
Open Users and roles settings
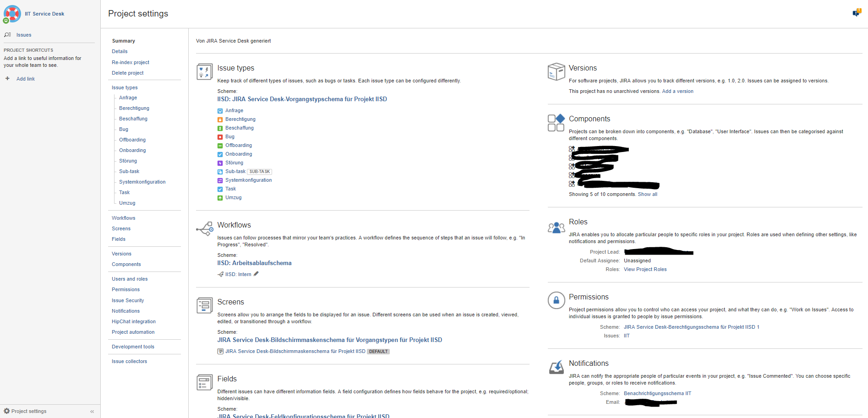tap(130, 279)
